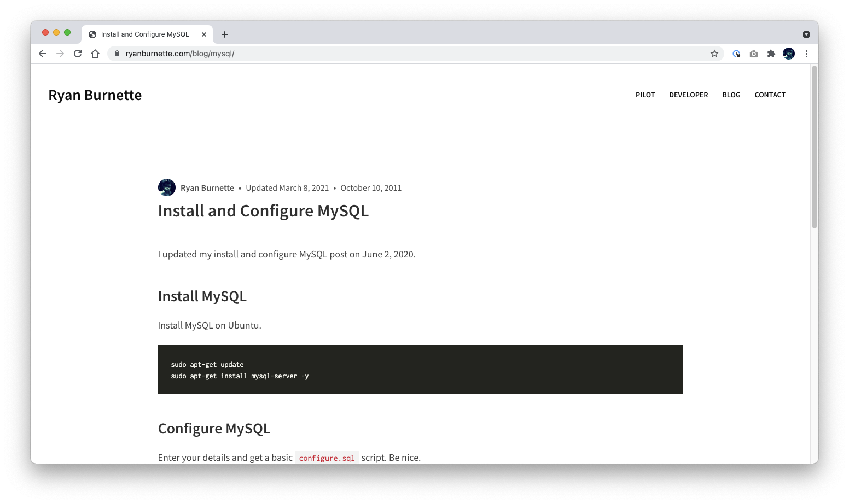
Task: Click the 'configure.sql' inline code
Action: 327,458
